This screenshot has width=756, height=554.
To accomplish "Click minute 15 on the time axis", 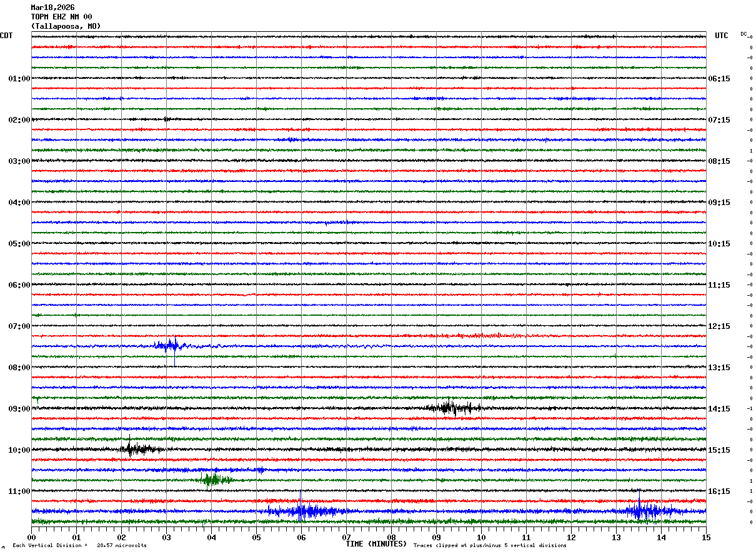I will 706,537.
